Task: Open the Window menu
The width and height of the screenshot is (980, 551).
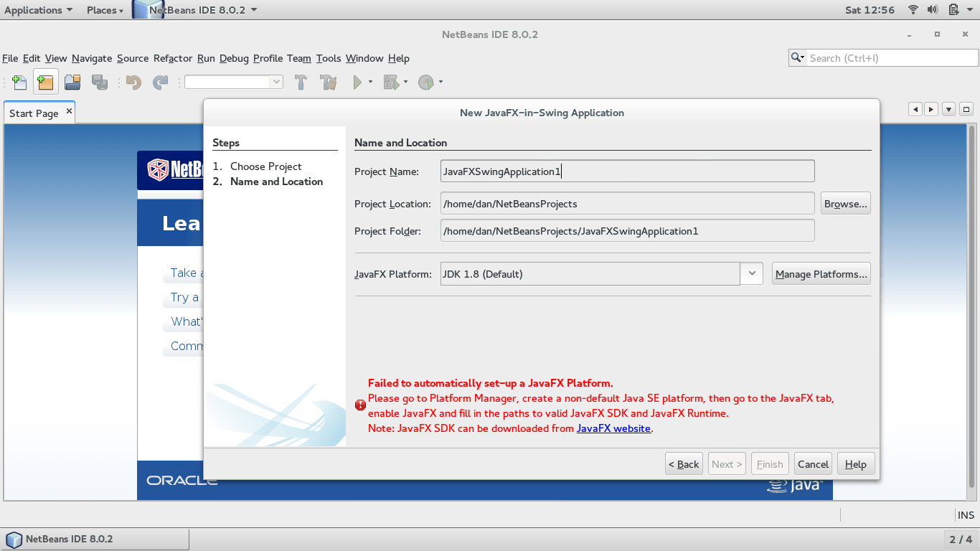Action: click(364, 58)
